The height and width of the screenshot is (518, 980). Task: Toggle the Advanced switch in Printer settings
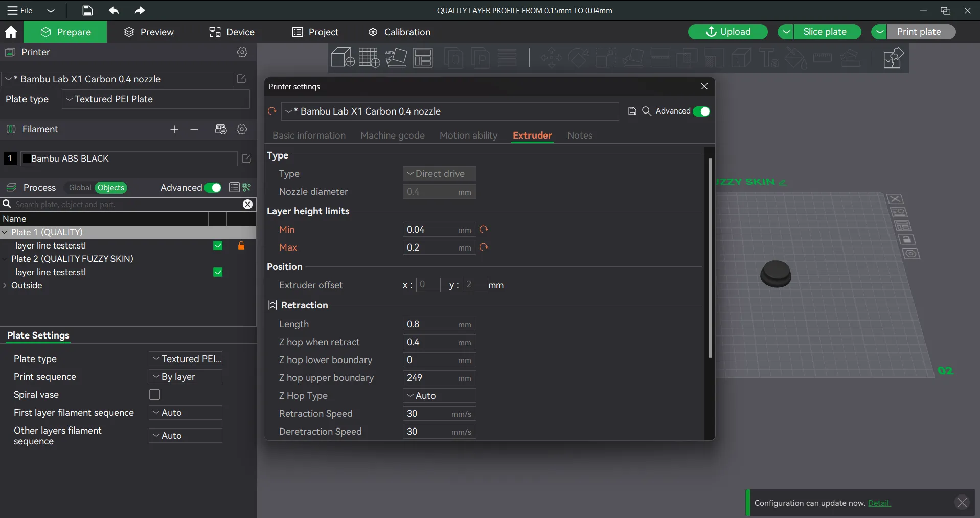coord(701,111)
